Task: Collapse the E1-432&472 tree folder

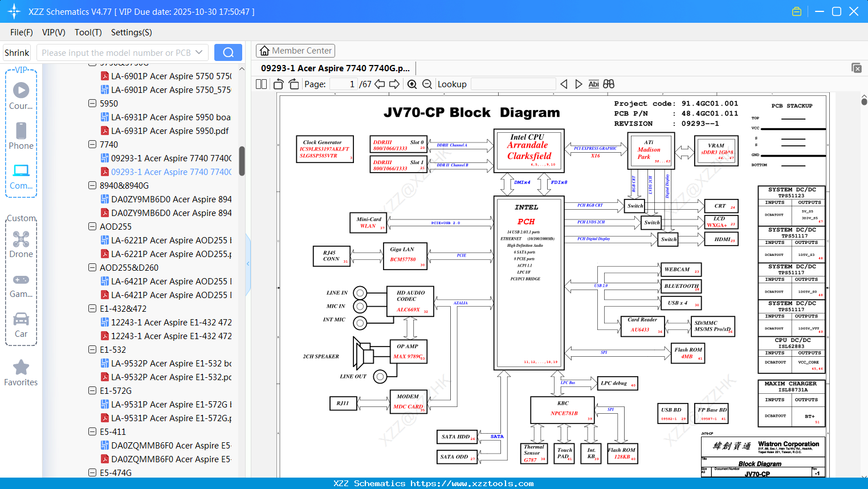Action: pyautogui.click(x=92, y=309)
